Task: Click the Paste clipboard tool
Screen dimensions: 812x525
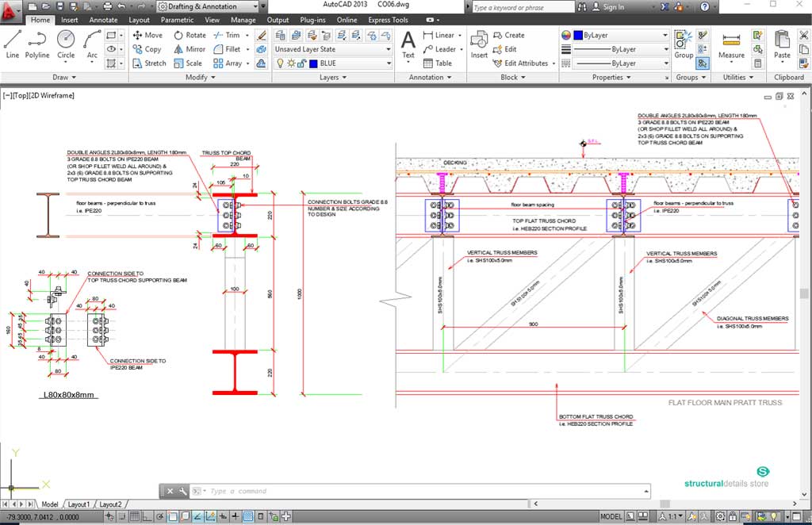Action: coord(782,45)
